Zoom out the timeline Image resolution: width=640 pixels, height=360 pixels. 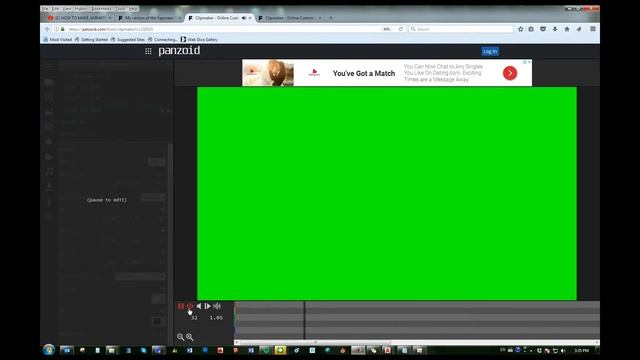(180, 337)
